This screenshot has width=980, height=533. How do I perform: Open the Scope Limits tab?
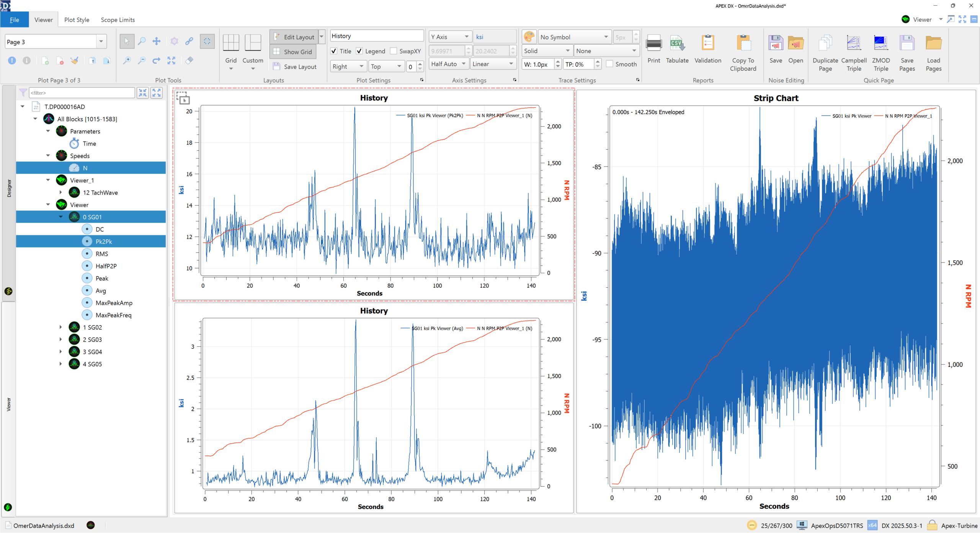(x=118, y=20)
